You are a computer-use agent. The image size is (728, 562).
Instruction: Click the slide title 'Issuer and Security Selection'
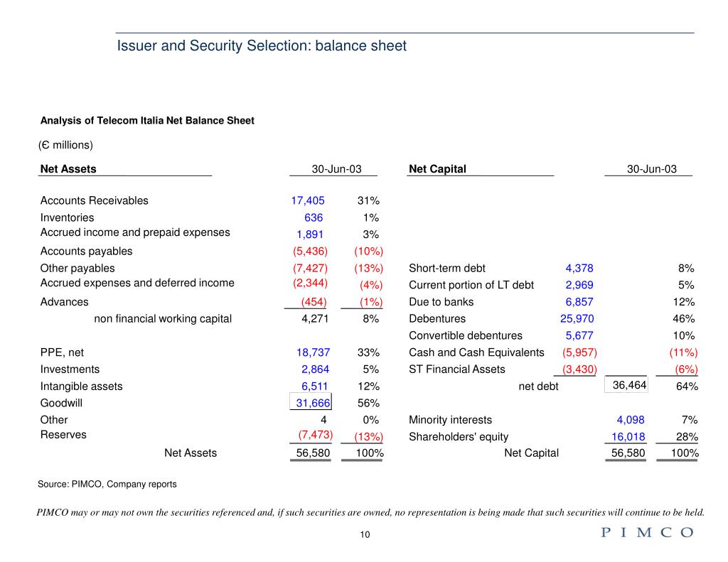tap(262, 45)
